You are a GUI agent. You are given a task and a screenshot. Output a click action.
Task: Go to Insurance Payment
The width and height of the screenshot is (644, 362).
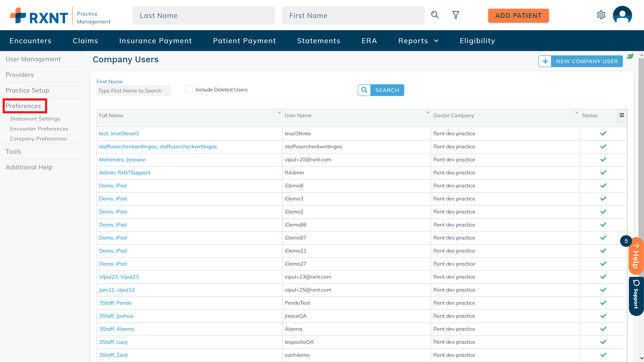point(155,41)
